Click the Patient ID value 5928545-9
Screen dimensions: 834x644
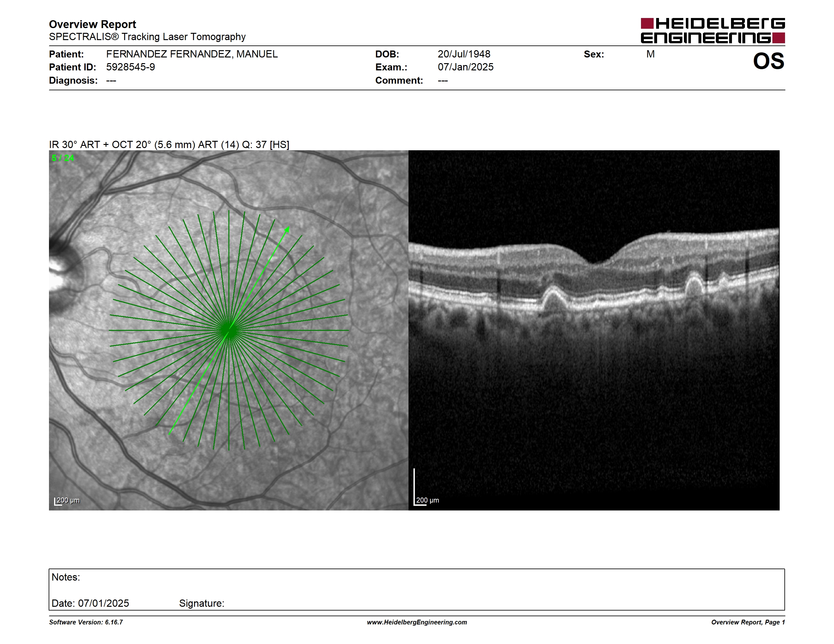point(130,67)
